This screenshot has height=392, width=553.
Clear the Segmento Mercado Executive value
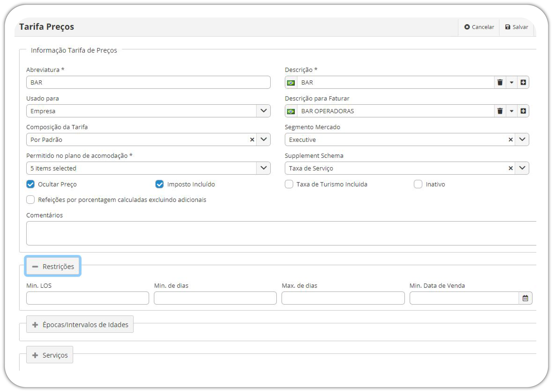[511, 140]
